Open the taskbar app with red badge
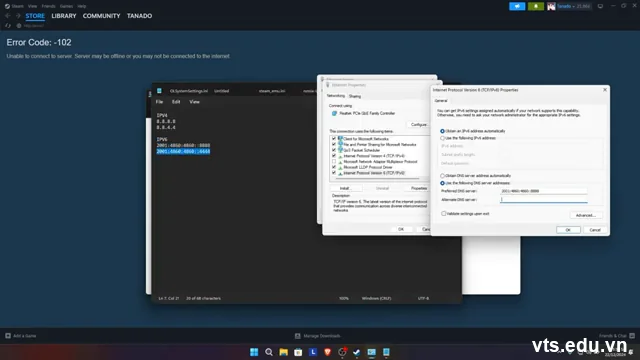 342,352
